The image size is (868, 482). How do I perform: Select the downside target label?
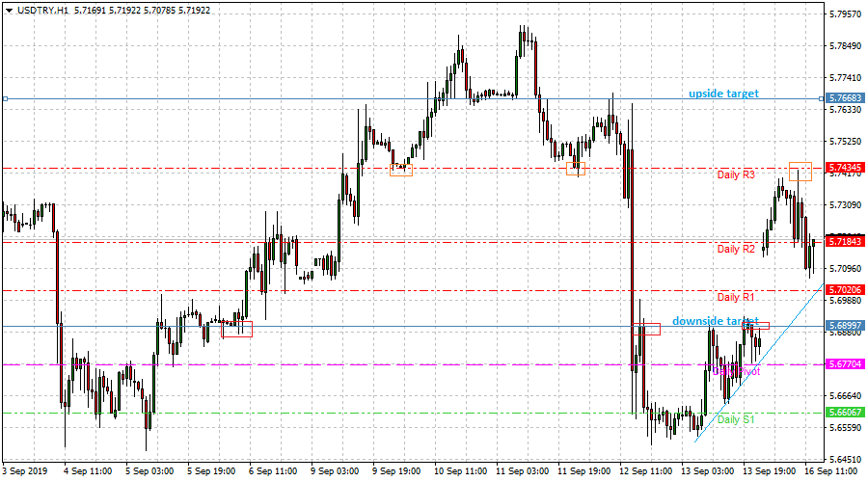pos(716,321)
